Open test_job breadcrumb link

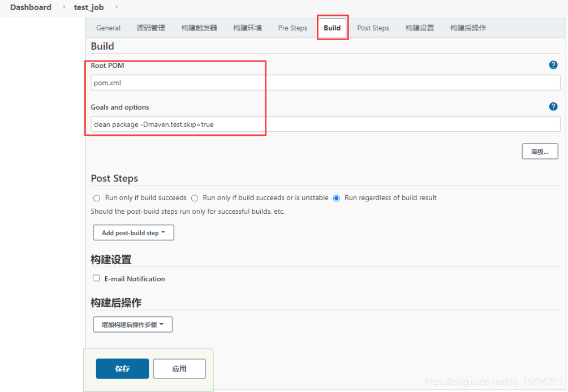pyautogui.click(x=89, y=7)
